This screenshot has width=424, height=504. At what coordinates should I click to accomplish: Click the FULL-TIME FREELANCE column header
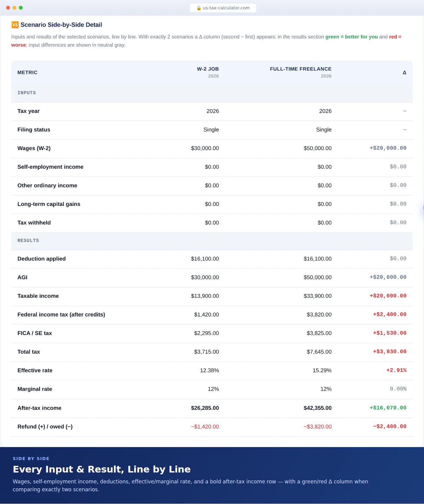coord(301,69)
